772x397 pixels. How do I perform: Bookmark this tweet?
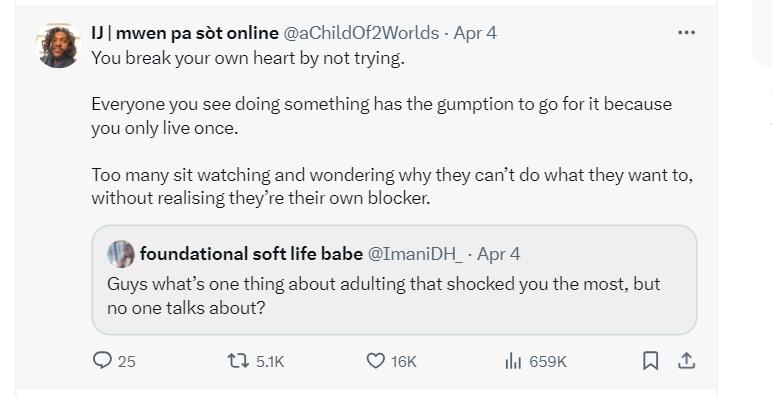(650, 361)
